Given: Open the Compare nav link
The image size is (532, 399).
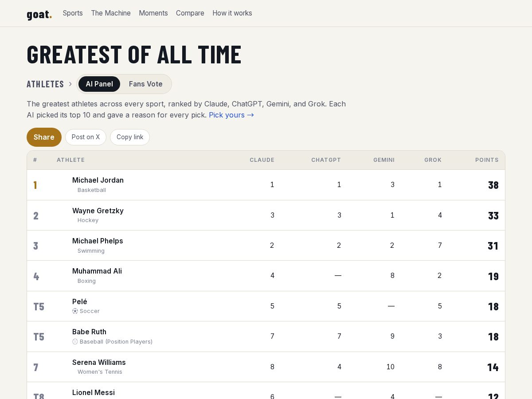Looking at the screenshot, I should point(190,13).
